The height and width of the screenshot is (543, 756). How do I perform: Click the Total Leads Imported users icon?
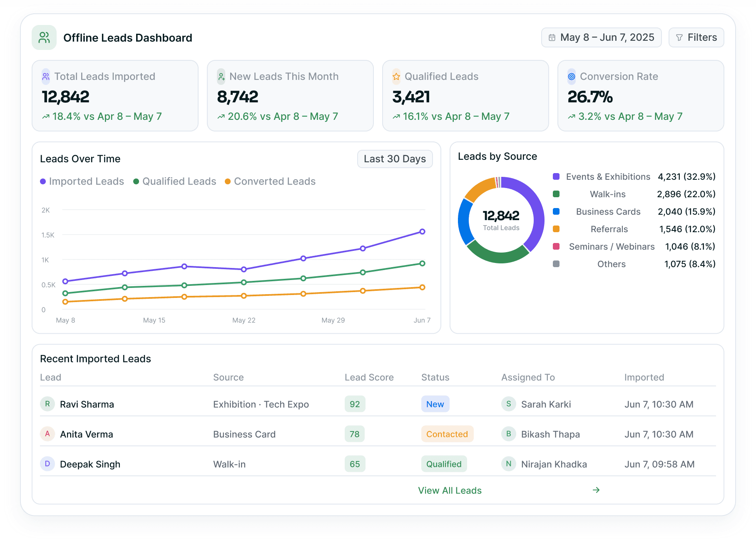click(x=46, y=77)
